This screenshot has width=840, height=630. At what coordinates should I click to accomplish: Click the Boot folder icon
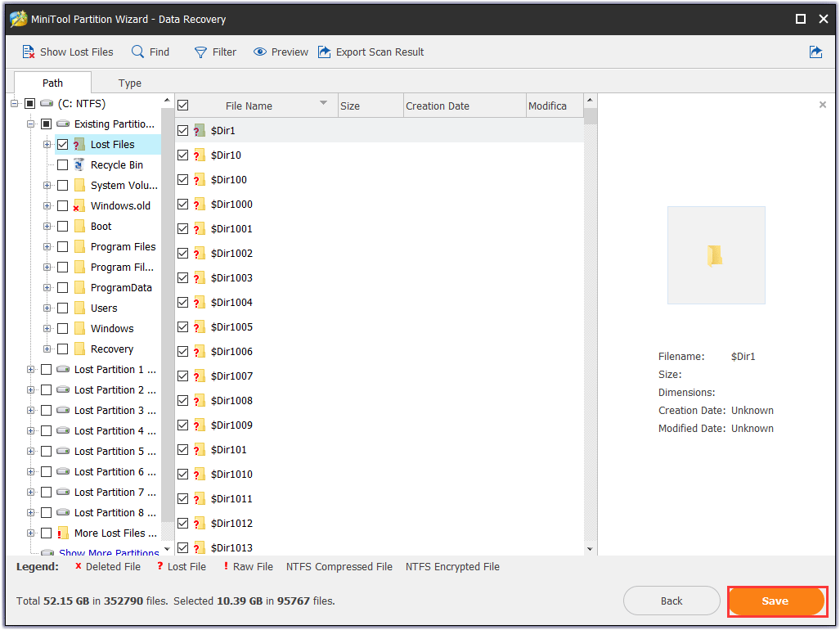pyautogui.click(x=80, y=226)
